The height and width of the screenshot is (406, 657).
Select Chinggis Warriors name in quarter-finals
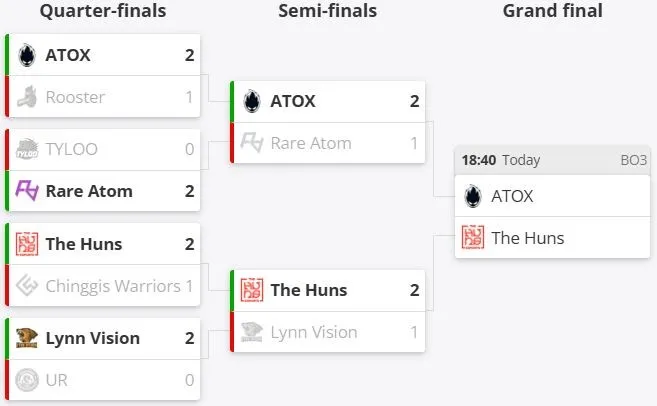click(x=113, y=286)
